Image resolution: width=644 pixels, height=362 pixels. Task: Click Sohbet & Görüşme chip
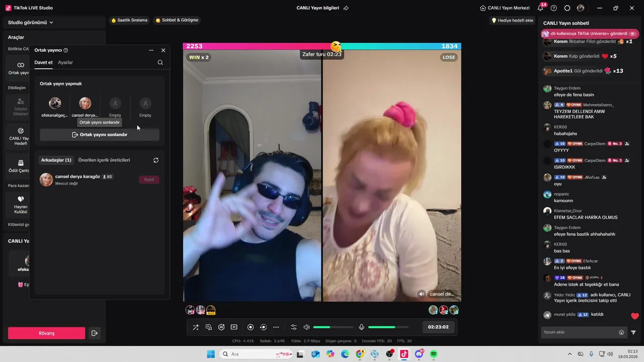(177, 20)
